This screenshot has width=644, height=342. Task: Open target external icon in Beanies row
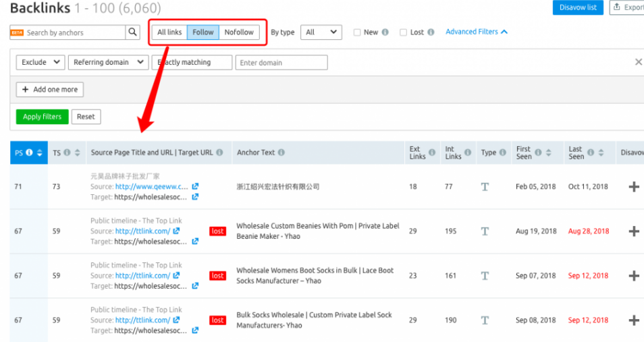(x=195, y=241)
